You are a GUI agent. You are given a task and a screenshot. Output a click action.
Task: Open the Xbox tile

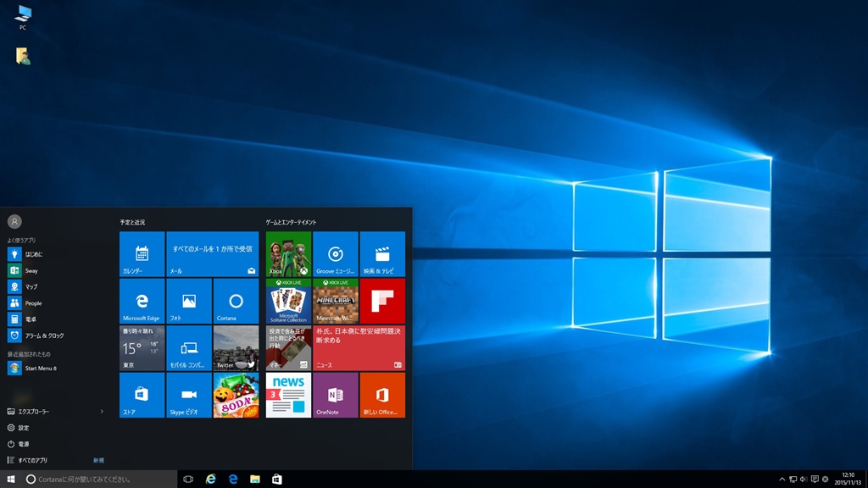288,254
